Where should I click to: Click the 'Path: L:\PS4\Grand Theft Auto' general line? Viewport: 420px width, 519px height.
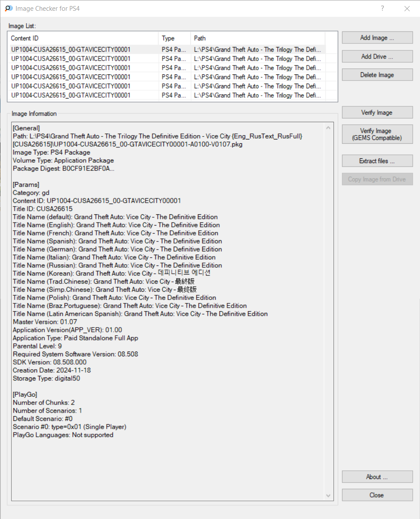(x=157, y=140)
